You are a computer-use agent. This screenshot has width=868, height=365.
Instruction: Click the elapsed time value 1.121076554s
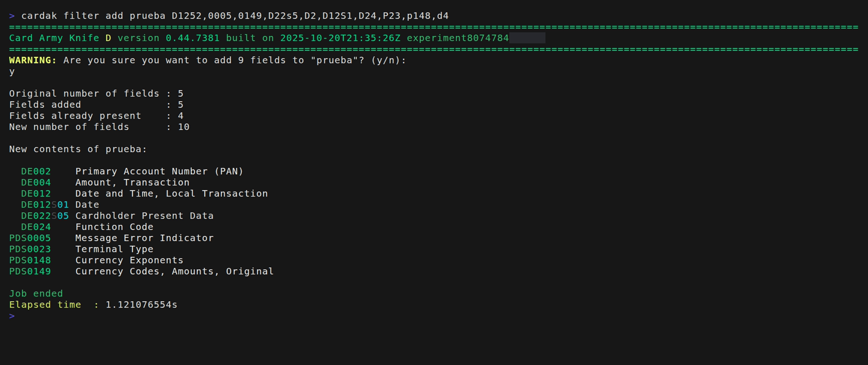point(141,305)
